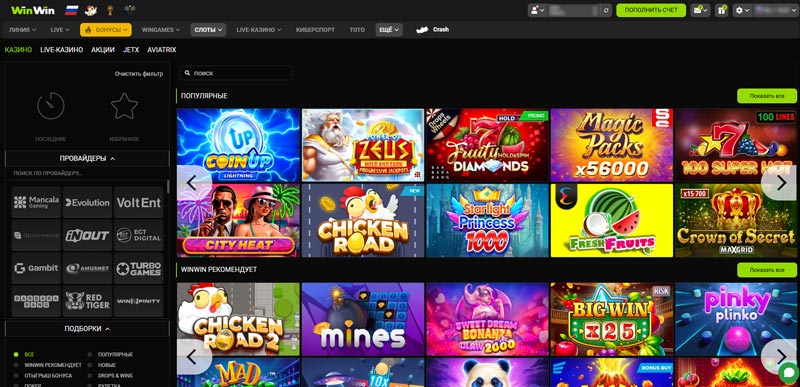The width and height of the screenshot is (800, 387).
Task: Slide popular games carousel to previous
Action: tap(194, 183)
